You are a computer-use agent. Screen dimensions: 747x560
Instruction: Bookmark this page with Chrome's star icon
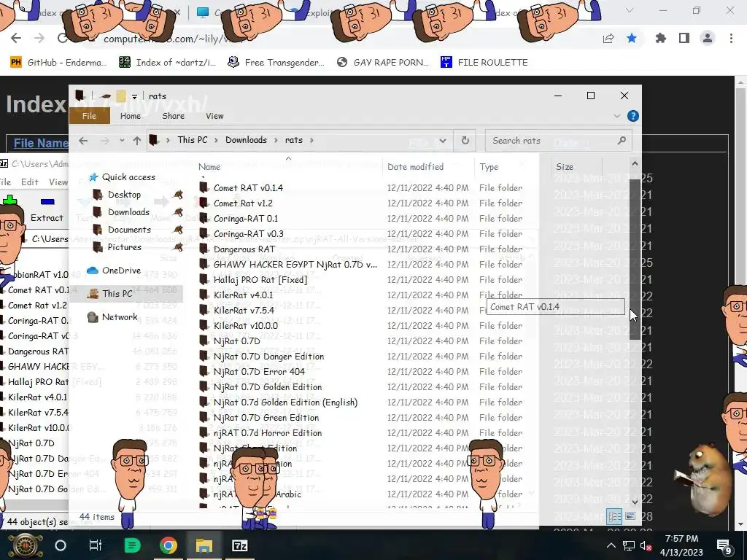632,38
